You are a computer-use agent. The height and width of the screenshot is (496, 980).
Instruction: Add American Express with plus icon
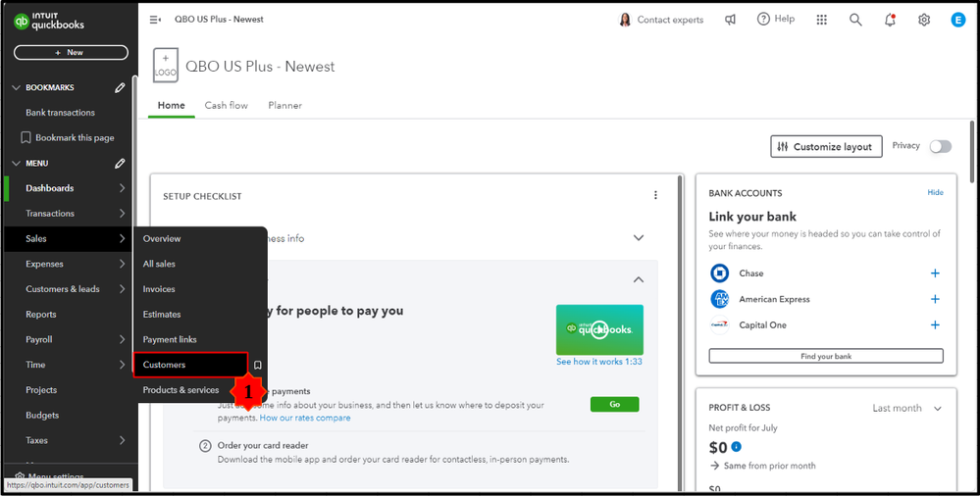point(935,299)
